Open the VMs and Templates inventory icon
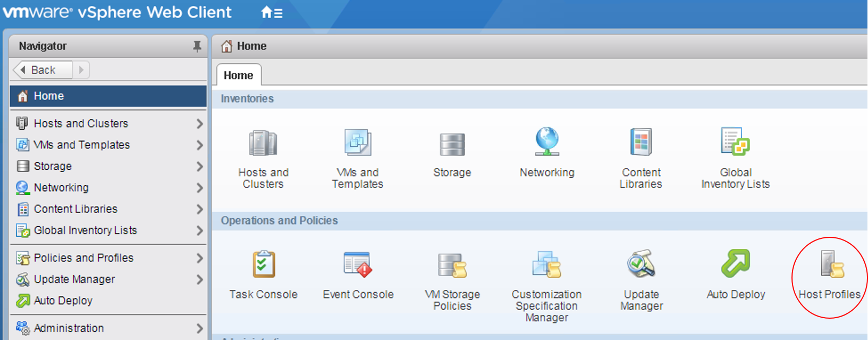The image size is (868, 340). (358, 143)
